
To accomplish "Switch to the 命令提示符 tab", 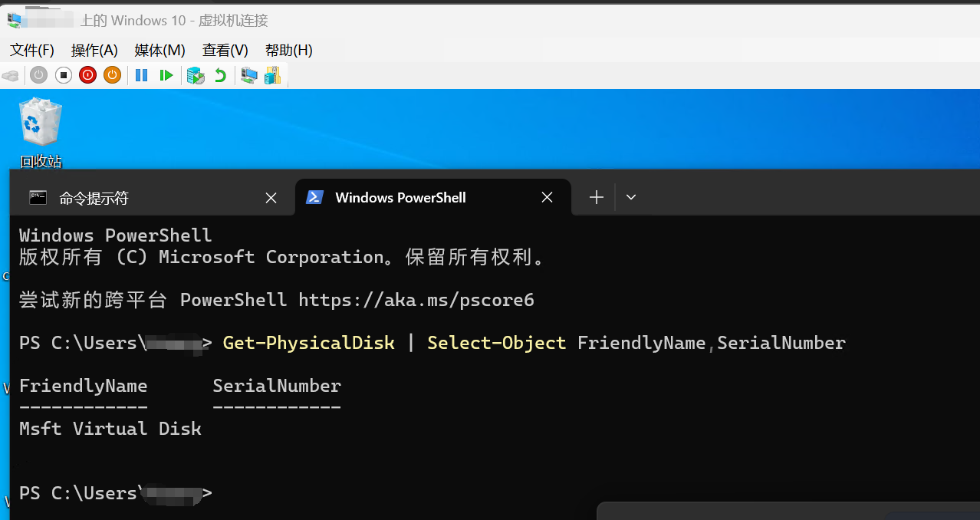I will point(152,198).
